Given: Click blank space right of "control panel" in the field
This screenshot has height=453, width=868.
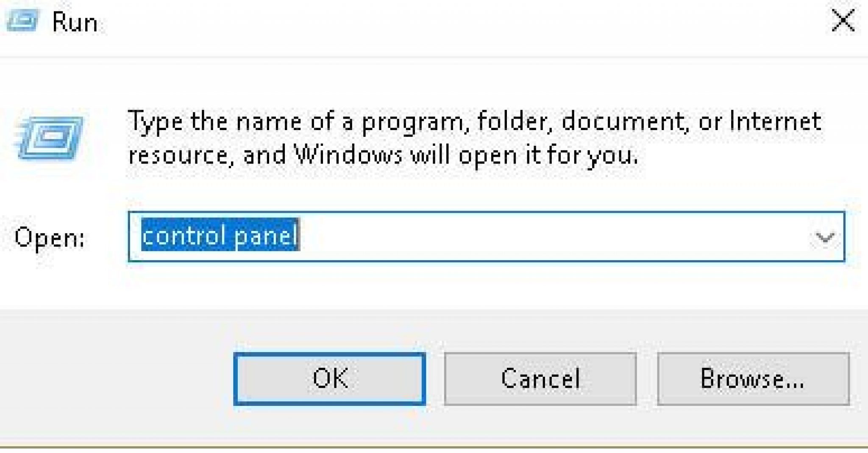Looking at the screenshot, I should [551, 236].
